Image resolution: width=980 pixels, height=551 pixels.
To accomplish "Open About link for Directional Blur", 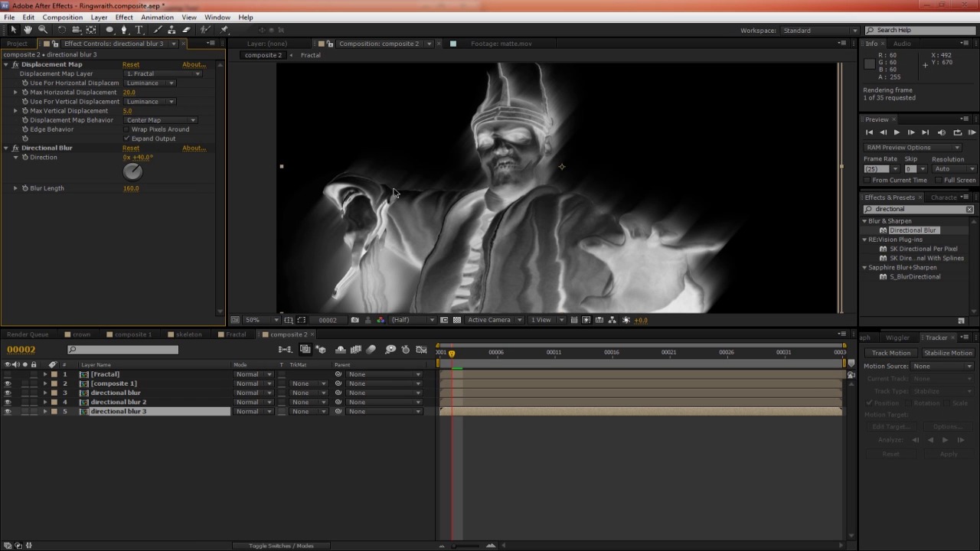I will 194,148.
